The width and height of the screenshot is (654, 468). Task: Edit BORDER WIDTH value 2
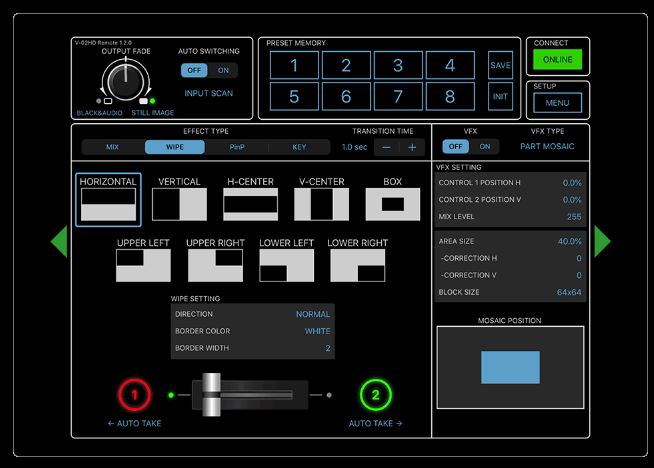[328, 348]
